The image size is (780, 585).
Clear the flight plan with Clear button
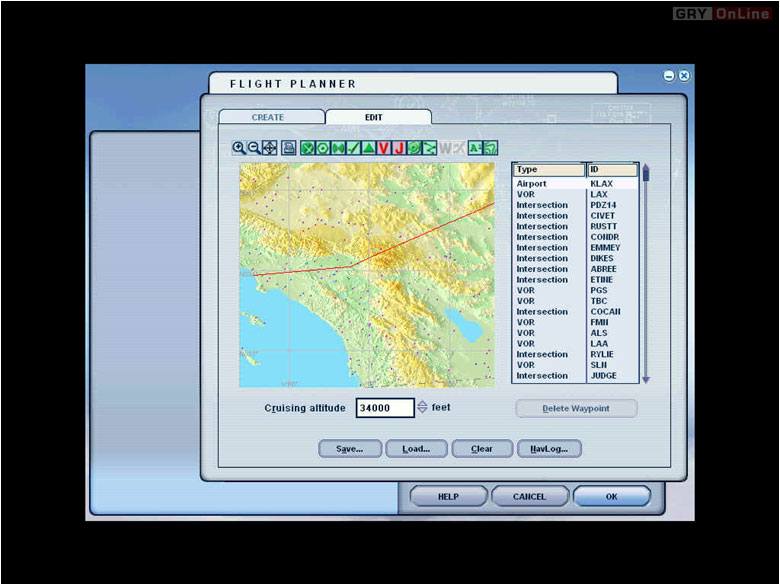tap(482, 449)
